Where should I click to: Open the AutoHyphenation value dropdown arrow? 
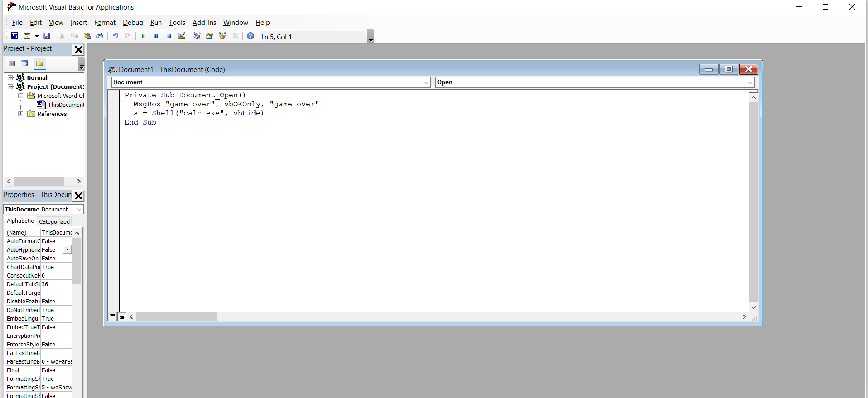(68, 249)
